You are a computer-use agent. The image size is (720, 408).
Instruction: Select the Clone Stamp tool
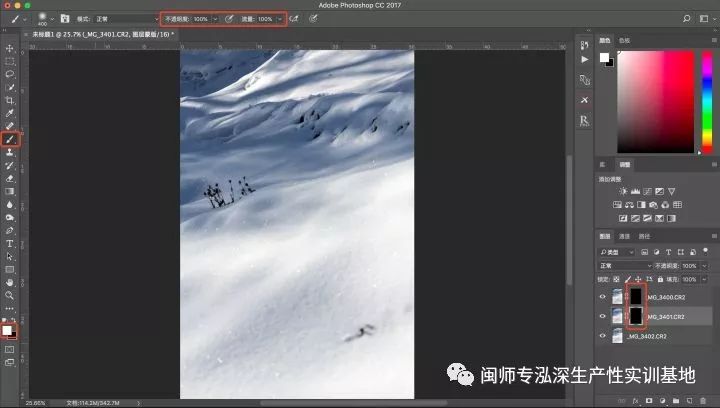[x=10, y=152]
